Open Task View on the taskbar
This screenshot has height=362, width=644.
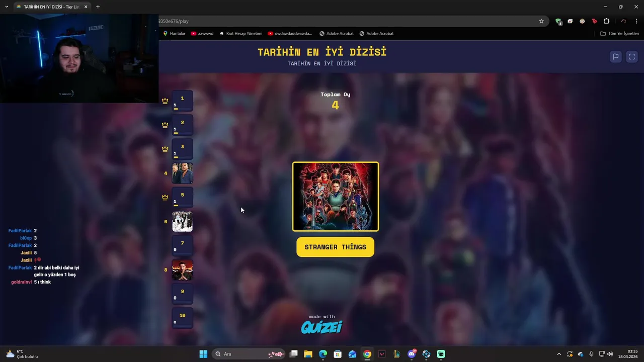(294, 354)
